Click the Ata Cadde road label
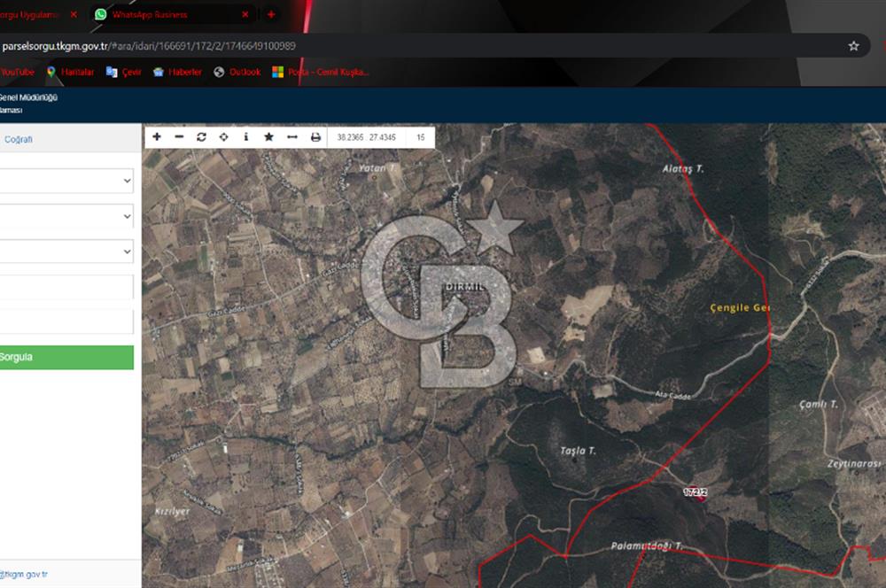The width and height of the screenshot is (886, 588). [x=673, y=395]
